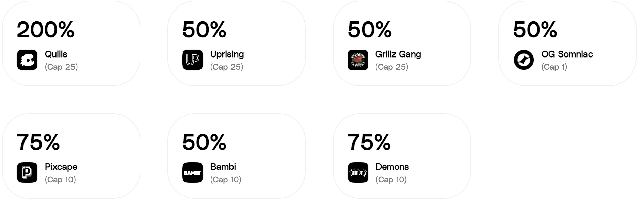Click the Demons gothic logo icon
This screenshot has width=644, height=211.
click(358, 173)
